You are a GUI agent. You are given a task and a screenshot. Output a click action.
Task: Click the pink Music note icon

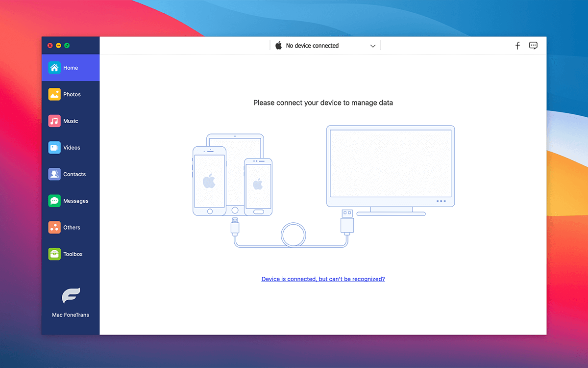click(54, 121)
